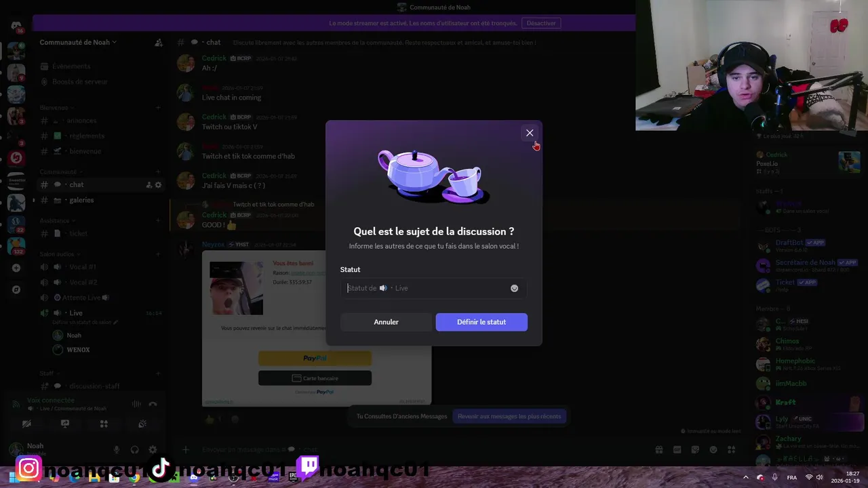The height and width of the screenshot is (488, 868).
Task: Open Google Chrome from the taskbar
Action: coord(134,478)
